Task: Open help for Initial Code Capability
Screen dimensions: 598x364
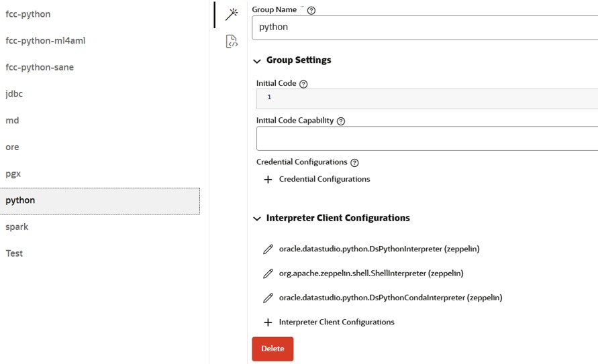Action: 340,121
